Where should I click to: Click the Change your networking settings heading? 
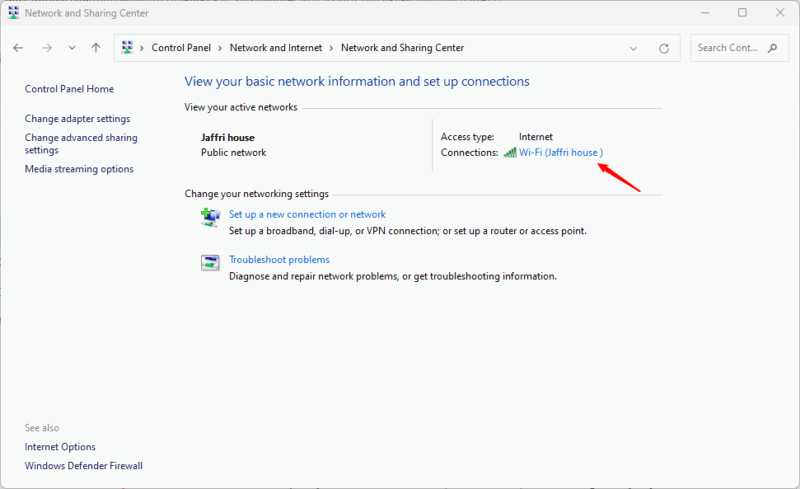[x=257, y=193]
